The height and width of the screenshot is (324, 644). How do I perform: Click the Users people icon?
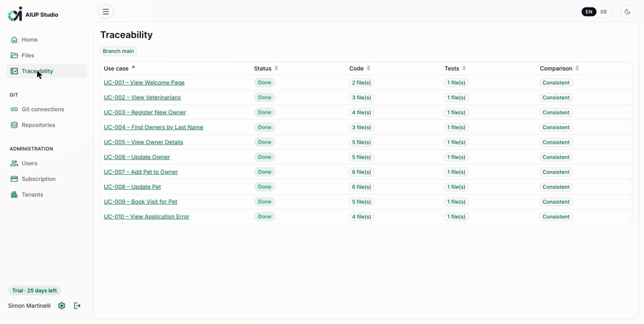click(x=14, y=163)
